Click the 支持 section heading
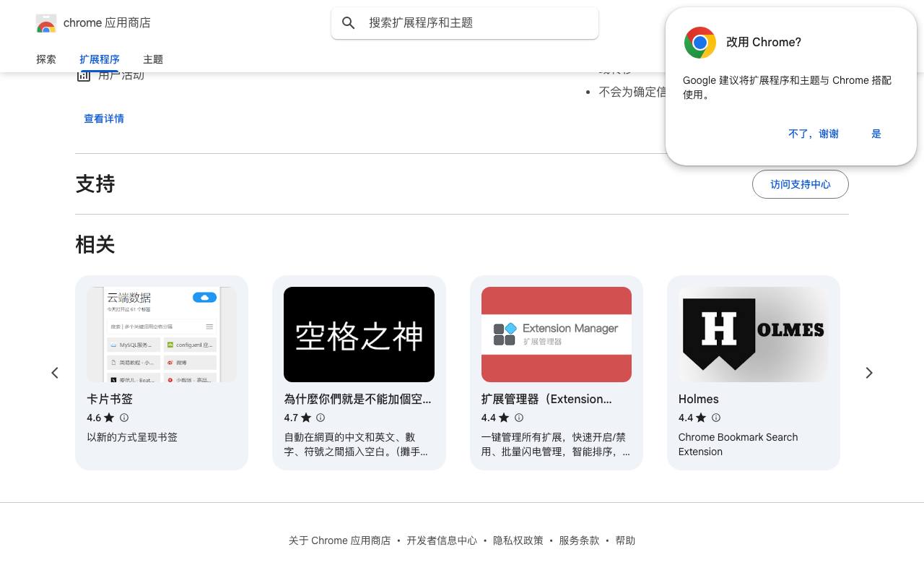Screen dimensions: 924x578 (95, 184)
